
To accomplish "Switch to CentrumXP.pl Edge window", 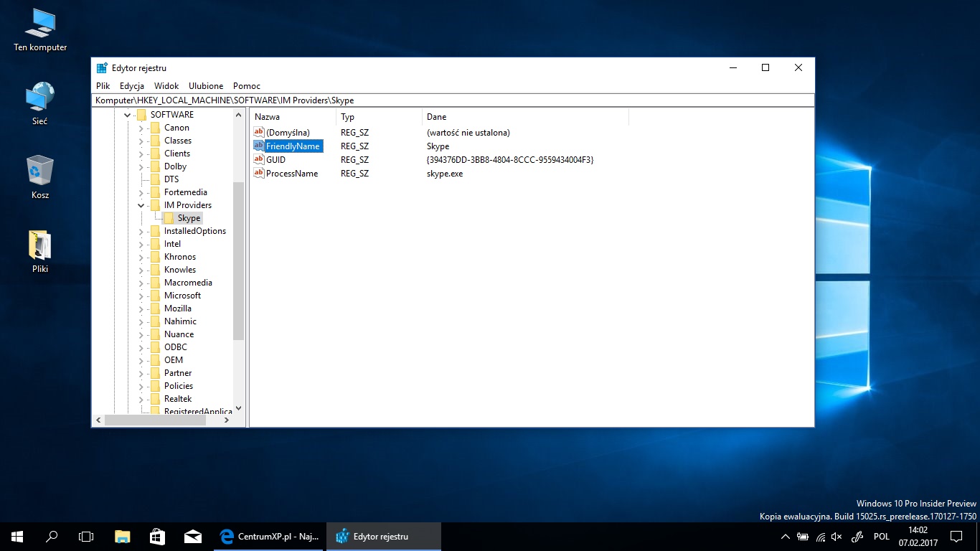I will (269, 537).
